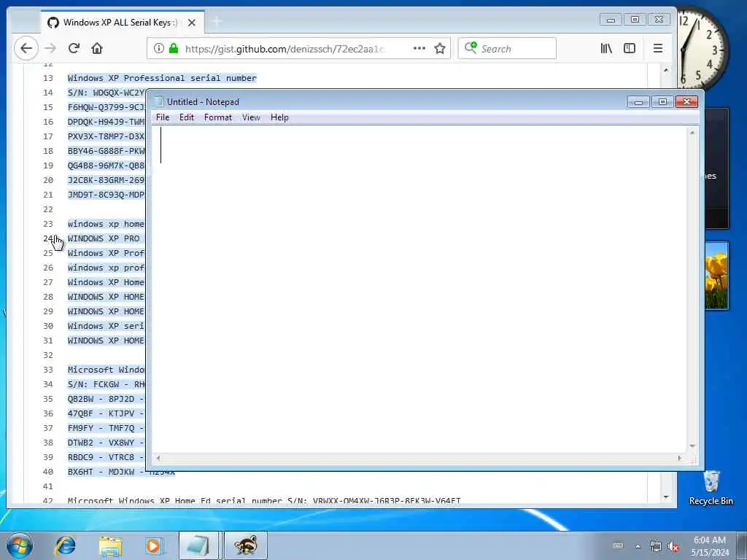Image resolution: width=747 pixels, height=560 pixels.
Task: Open Firefox hamburger menu
Action: tap(658, 48)
